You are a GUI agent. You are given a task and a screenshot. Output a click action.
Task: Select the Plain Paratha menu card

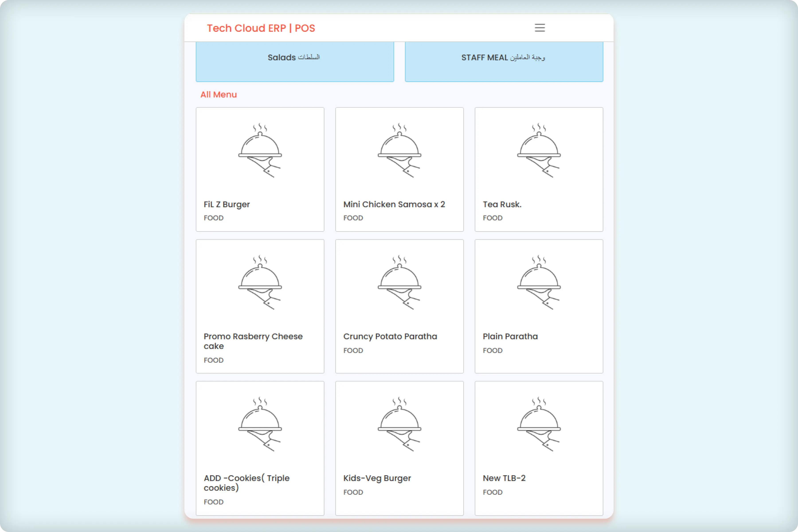point(538,306)
